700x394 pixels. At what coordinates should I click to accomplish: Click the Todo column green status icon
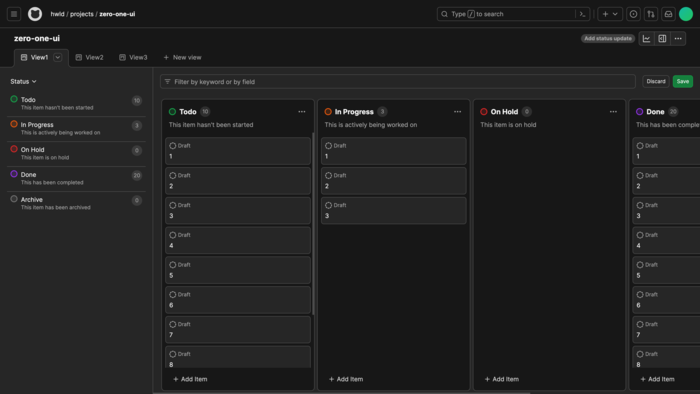click(172, 112)
